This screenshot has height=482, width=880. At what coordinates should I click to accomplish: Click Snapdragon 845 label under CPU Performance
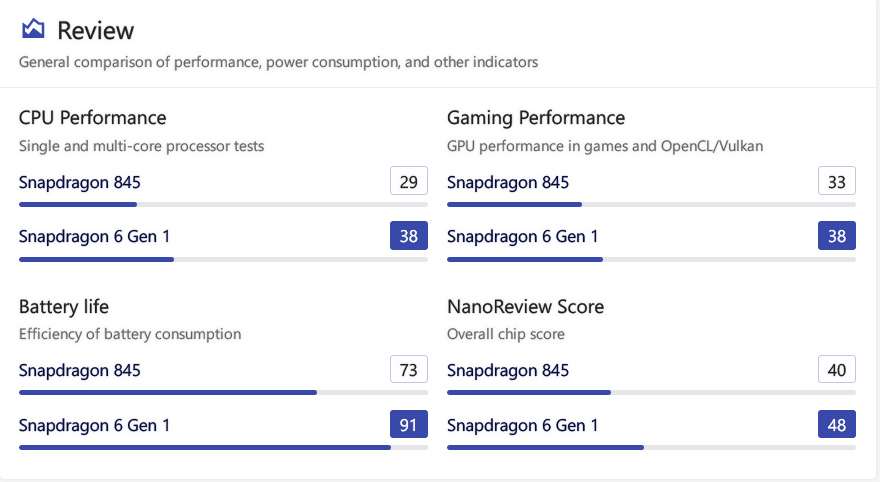pyautogui.click(x=80, y=182)
